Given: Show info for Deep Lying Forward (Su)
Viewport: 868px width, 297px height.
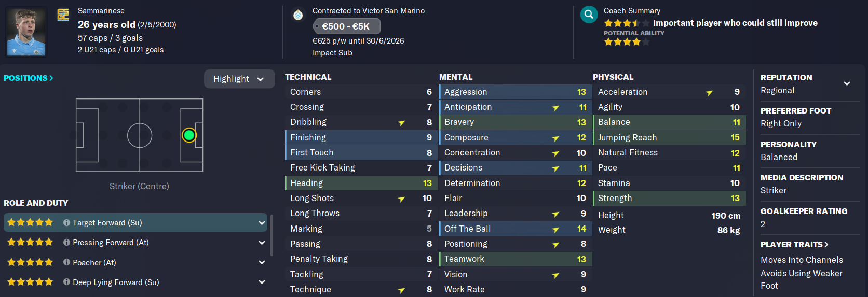Looking at the screenshot, I should click(66, 282).
